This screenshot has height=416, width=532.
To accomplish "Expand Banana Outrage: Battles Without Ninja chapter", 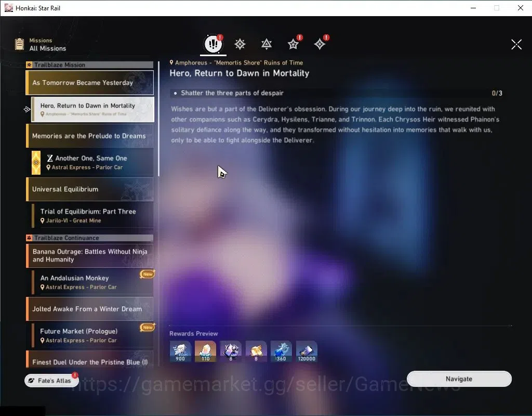I will pyautogui.click(x=89, y=255).
